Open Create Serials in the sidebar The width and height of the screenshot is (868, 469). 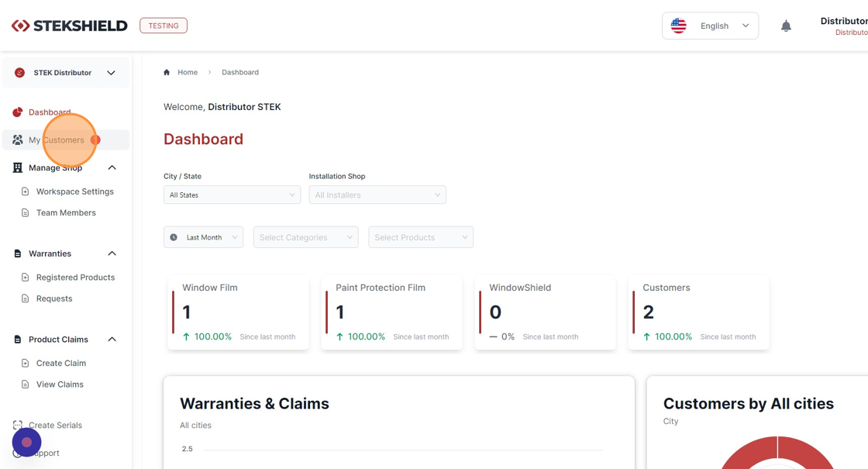[55, 426]
